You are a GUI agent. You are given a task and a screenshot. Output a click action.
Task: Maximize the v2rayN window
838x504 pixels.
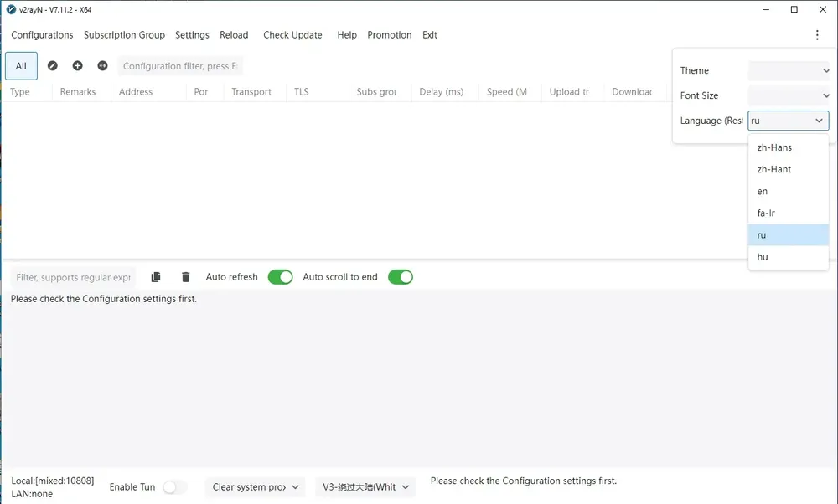tap(794, 9)
